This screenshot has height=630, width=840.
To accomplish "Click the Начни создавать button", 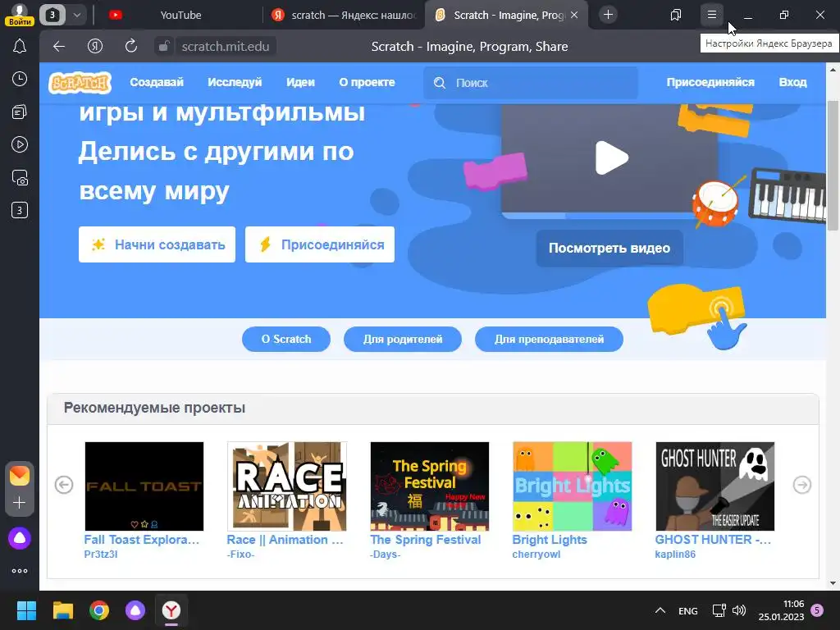I will (x=157, y=244).
